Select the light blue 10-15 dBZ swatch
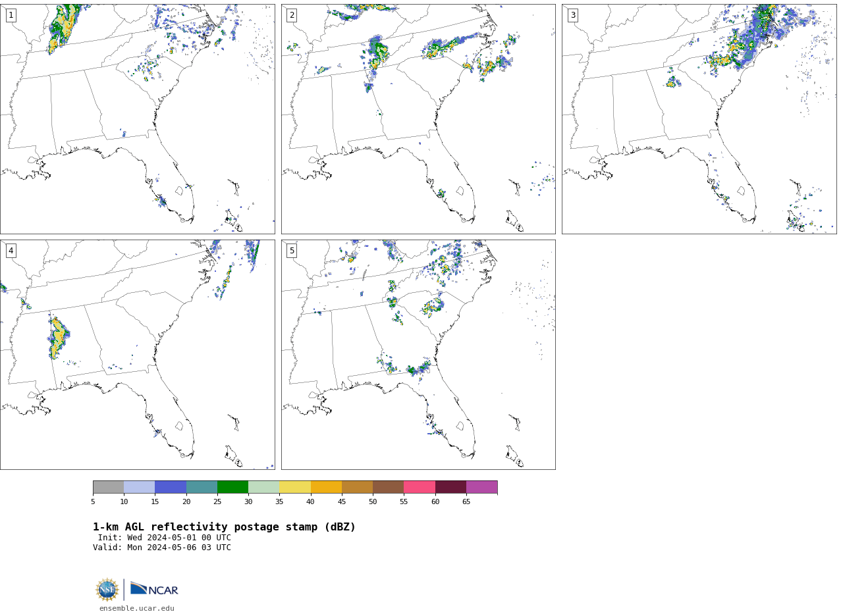This screenshot has height=616, width=843. point(140,487)
